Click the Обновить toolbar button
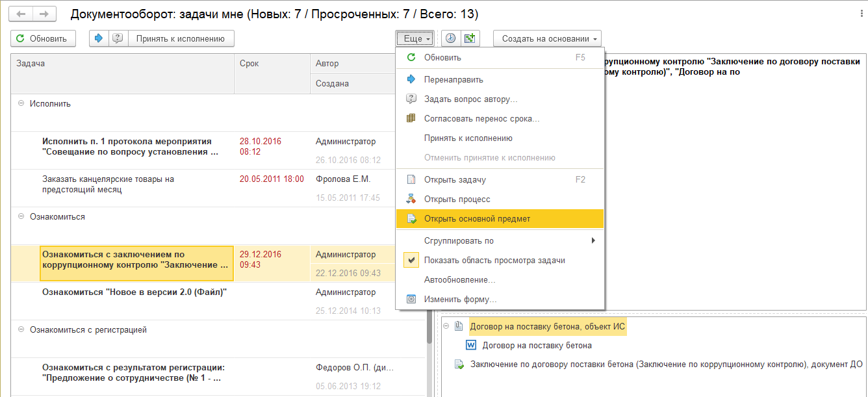868x397 pixels. (x=43, y=38)
